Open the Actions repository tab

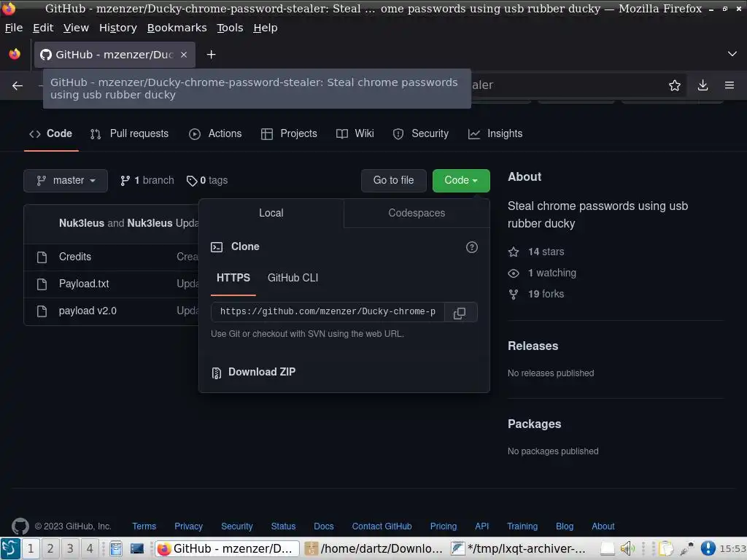[215, 134]
